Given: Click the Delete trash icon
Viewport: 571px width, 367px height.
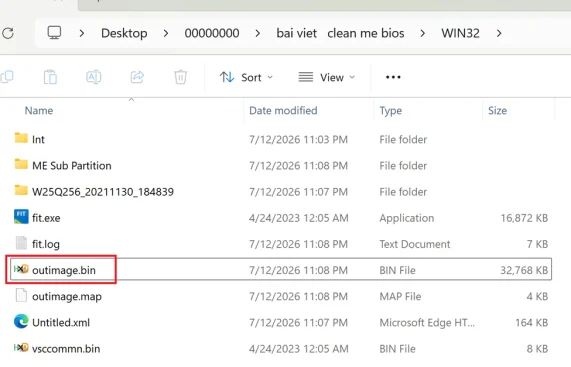Looking at the screenshot, I should [x=180, y=77].
